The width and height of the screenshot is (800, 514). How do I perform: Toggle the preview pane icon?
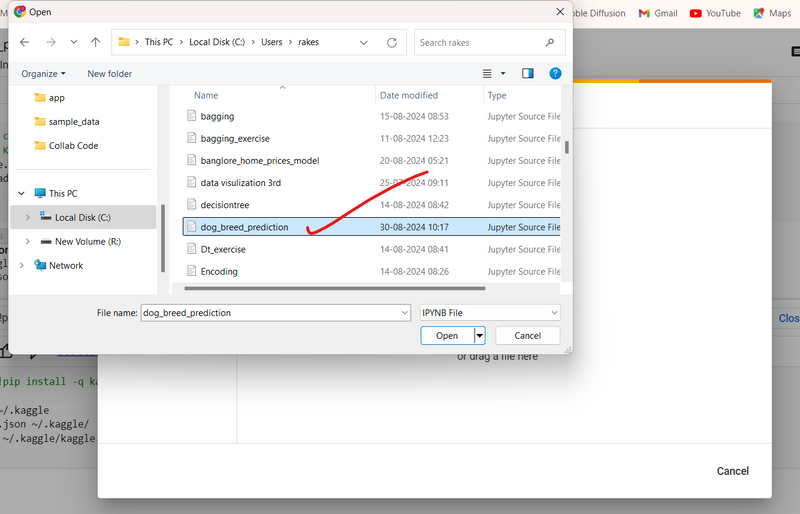[528, 73]
